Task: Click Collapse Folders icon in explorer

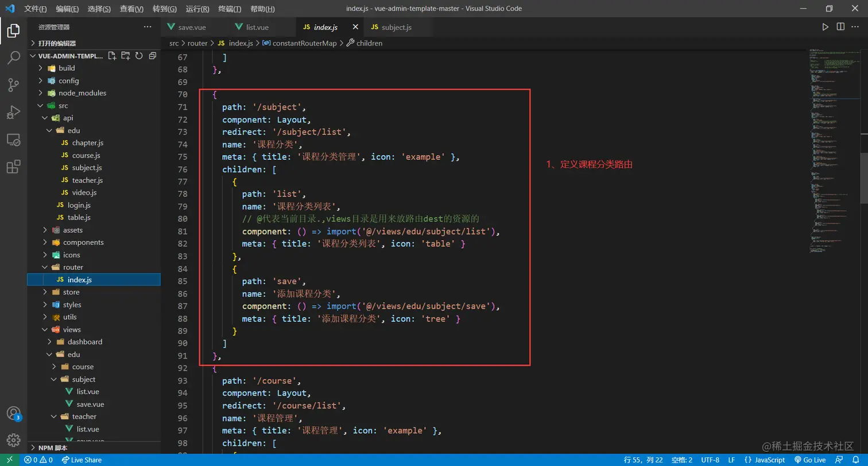Action: (152, 56)
